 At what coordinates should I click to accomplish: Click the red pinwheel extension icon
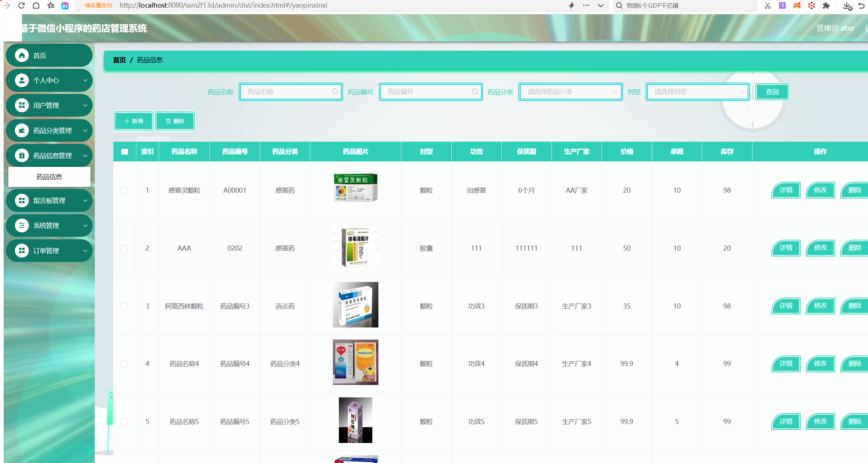(x=811, y=5)
